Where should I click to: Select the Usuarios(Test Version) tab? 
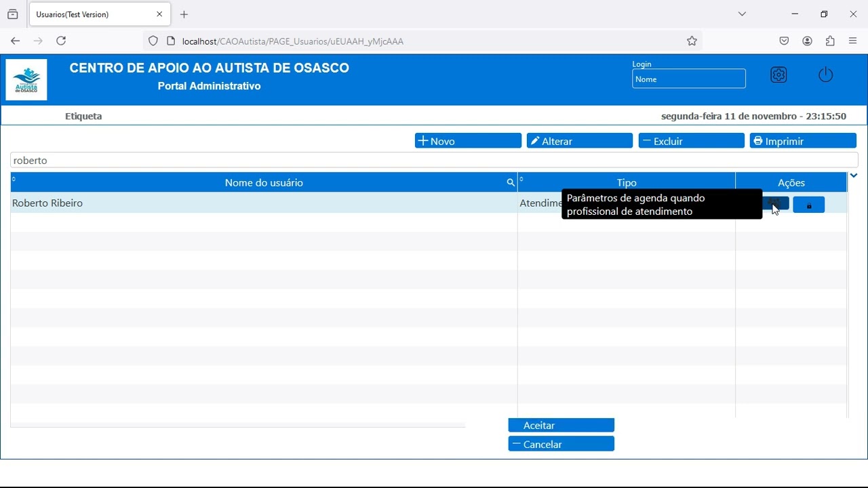(100, 14)
